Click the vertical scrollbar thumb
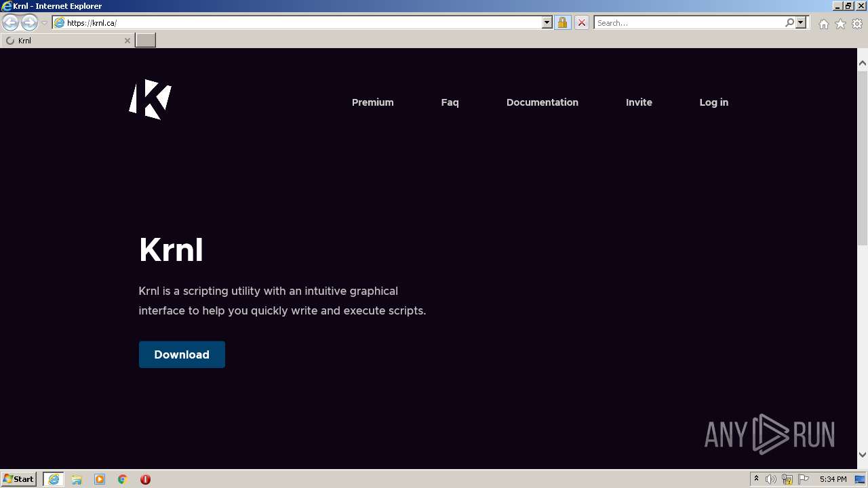This screenshot has height=488, width=868. click(x=863, y=157)
